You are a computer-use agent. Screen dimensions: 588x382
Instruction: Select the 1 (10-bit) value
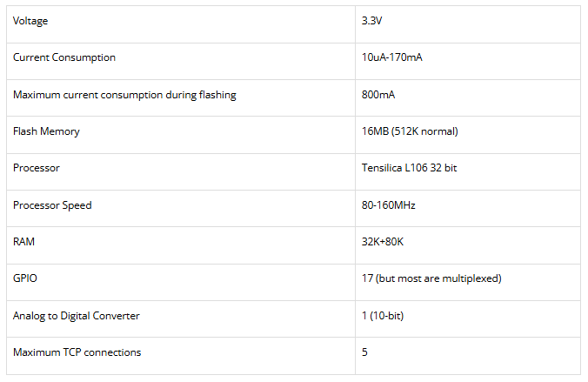pos(383,316)
